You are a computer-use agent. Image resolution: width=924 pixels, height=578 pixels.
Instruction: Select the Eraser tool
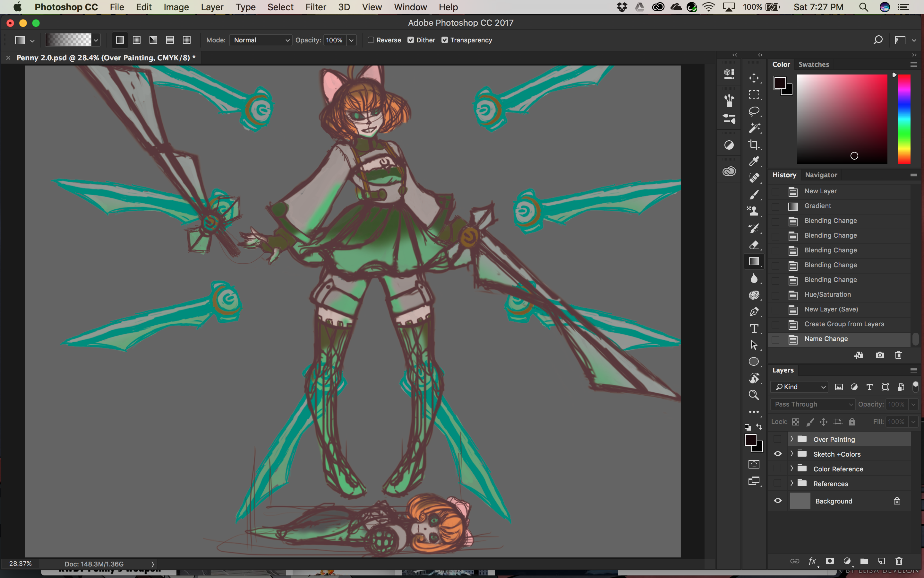754,245
